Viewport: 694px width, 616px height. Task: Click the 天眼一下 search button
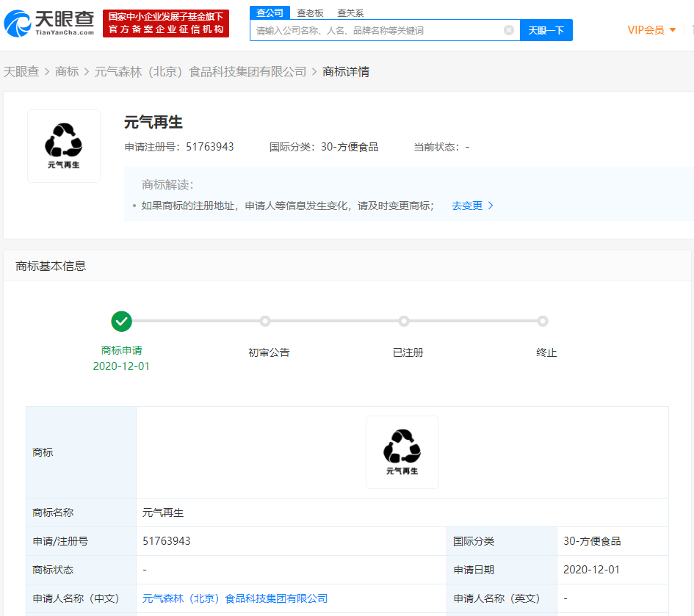(546, 30)
